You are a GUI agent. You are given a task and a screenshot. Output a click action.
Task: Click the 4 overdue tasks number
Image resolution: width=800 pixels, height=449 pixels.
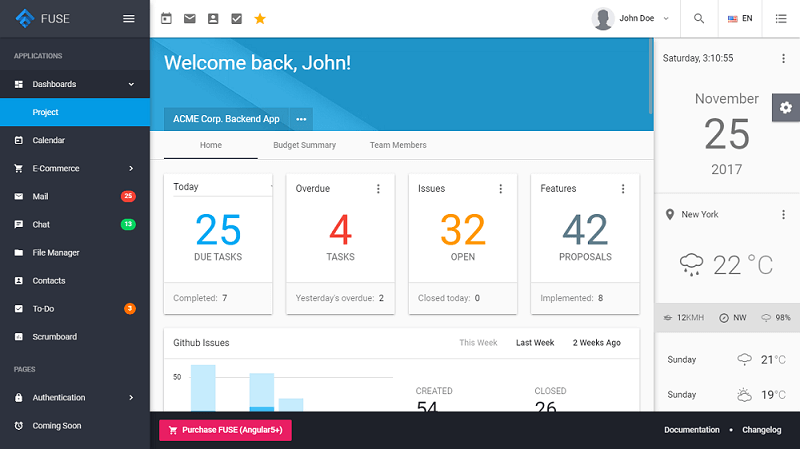coord(340,230)
